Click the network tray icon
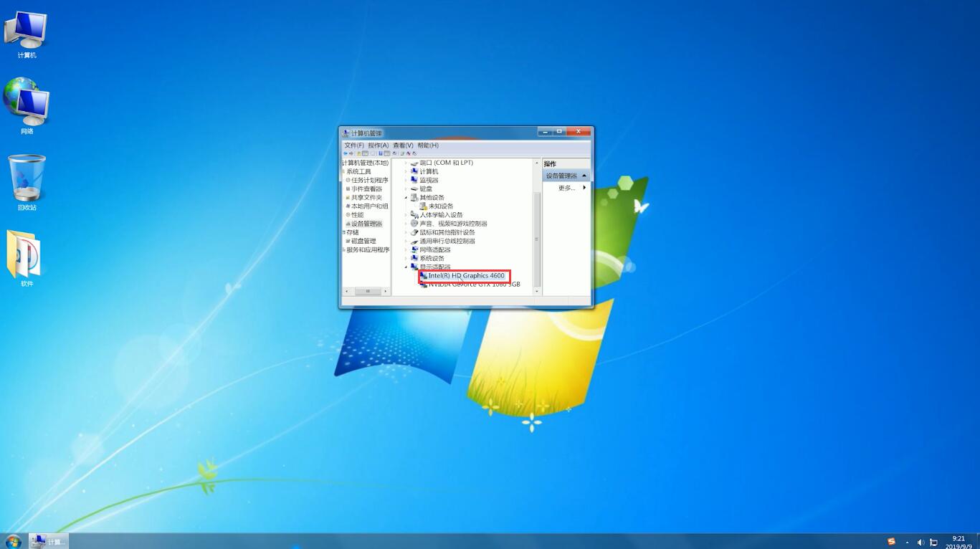This screenshot has height=549, width=980. point(933,543)
